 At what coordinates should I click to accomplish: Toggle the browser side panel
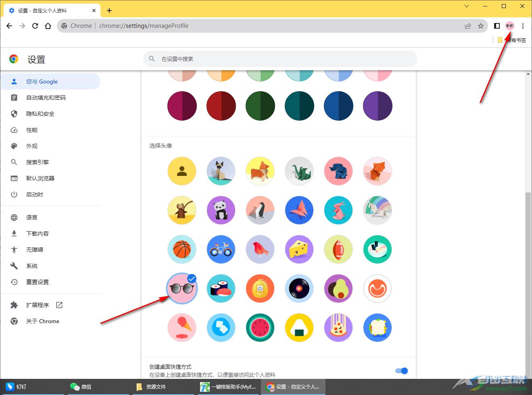pyautogui.click(x=497, y=26)
